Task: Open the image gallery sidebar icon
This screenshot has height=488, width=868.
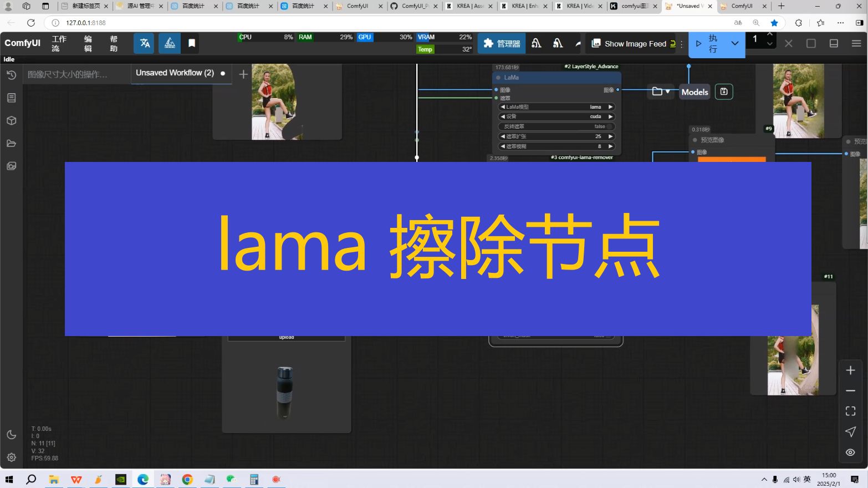Action: (x=11, y=166)
